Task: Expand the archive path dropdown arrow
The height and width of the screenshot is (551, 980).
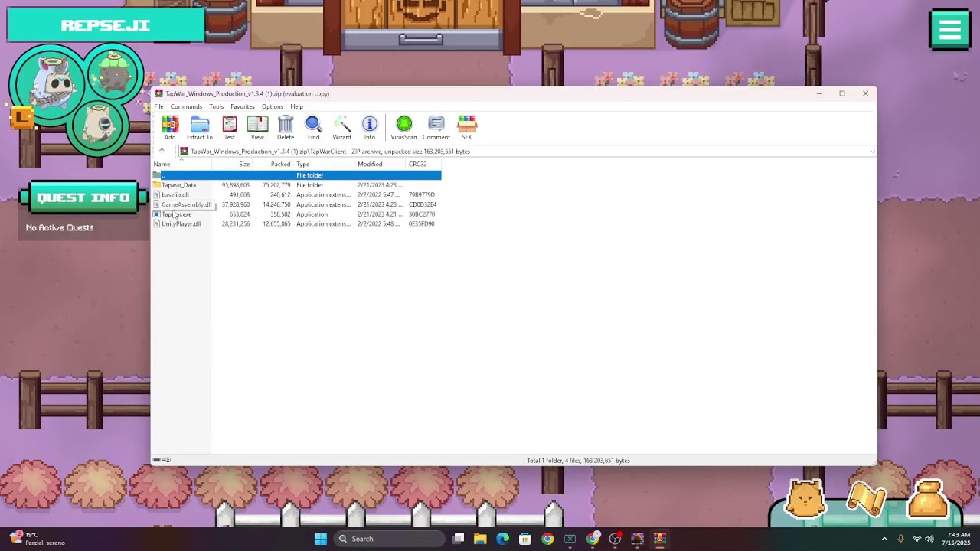Action: pos(872,152)
